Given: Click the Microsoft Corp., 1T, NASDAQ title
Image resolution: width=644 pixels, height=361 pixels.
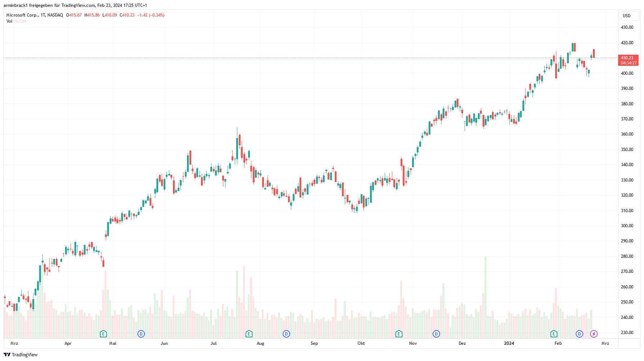Looking at the screenshot, I should [35, 15].
